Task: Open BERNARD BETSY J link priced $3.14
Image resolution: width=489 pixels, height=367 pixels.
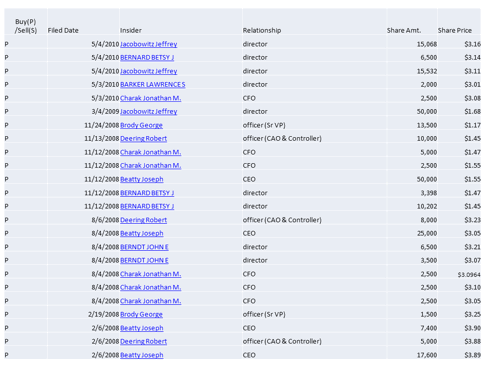Action: point(147,57)
